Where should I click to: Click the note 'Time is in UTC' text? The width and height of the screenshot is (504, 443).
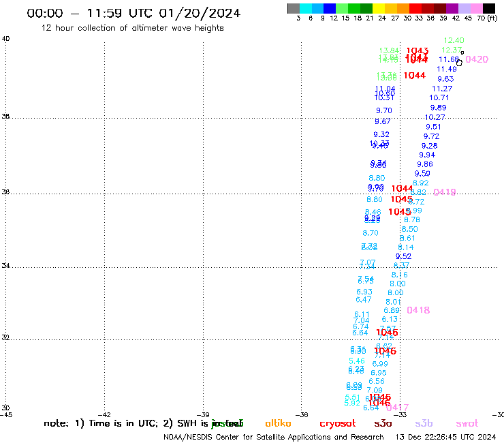pos(123,423)
